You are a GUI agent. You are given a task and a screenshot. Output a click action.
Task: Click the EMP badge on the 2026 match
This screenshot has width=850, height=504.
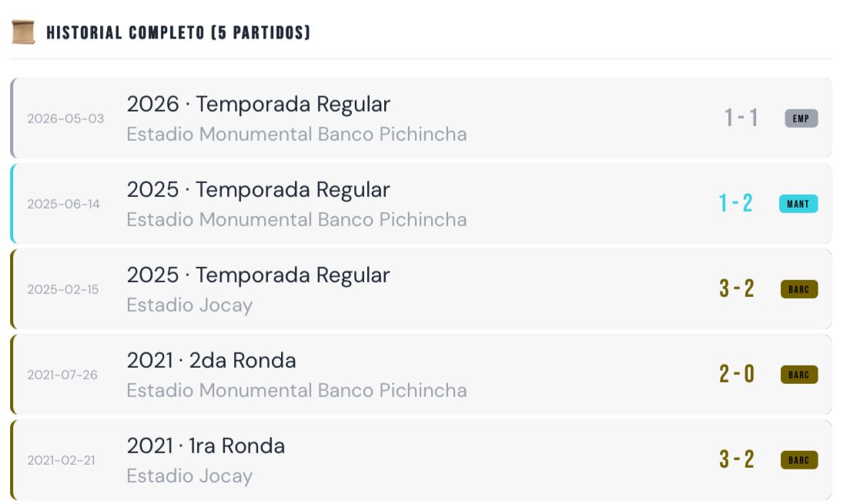[x=801, y=118]
